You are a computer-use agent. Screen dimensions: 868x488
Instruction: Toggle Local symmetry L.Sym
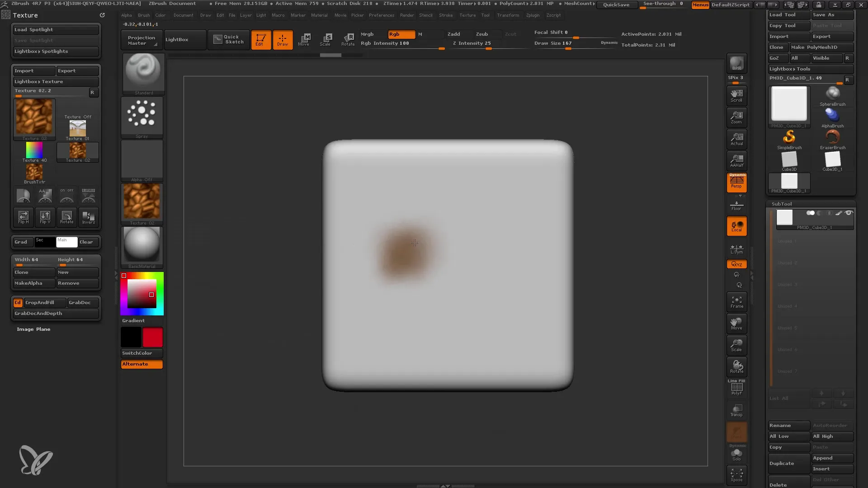click(x=736, y=249)
